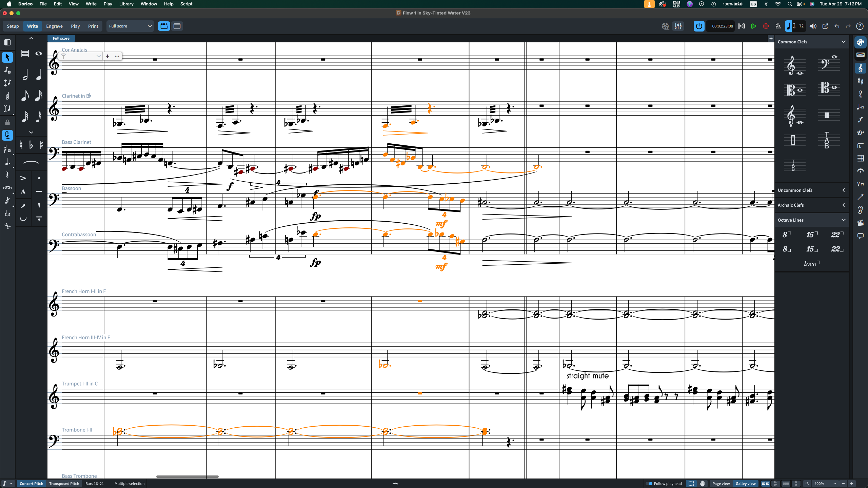Screen dimensions: 868x488
Task: Switch to Print mode
Action: tap(93, 26)
